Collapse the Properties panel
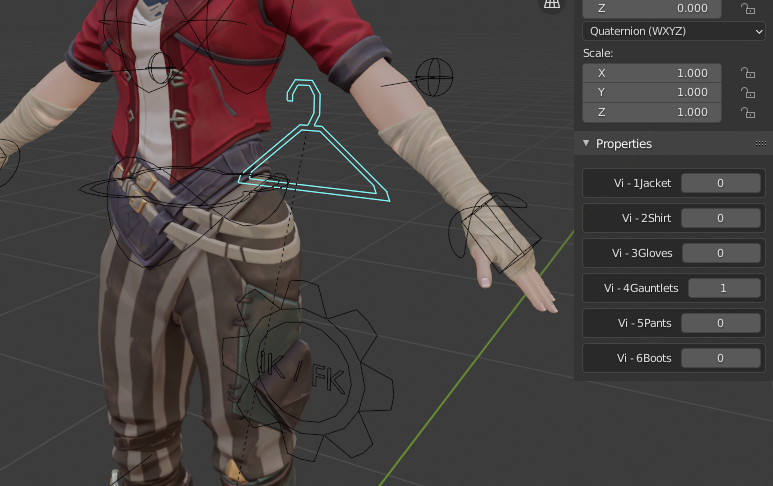Screen dimensions: 773x486 (x=587, y=144)
